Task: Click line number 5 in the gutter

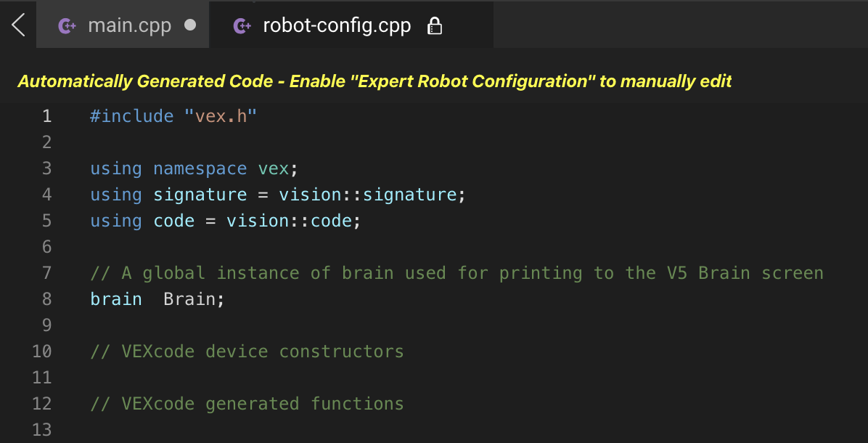Action: [46, 220]
